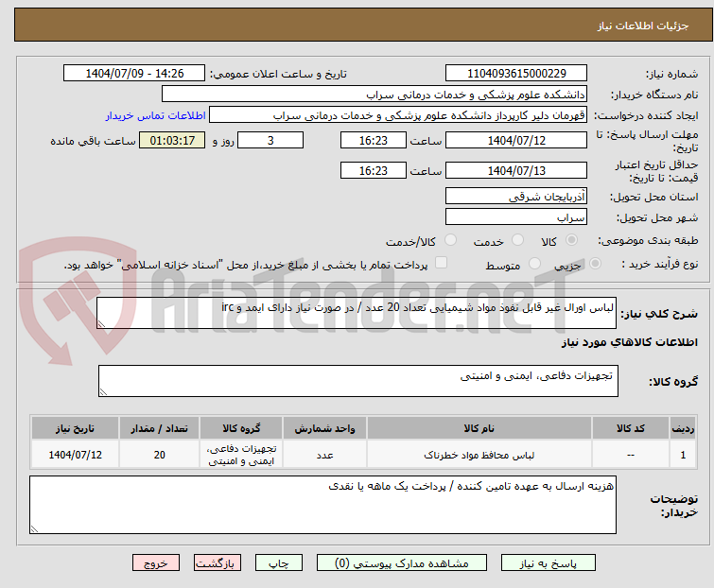The height and width of the screenshot is (588, 714).
Task: Click the buyer organization name field
Action: pyautogui.click(x=374, y=95)
